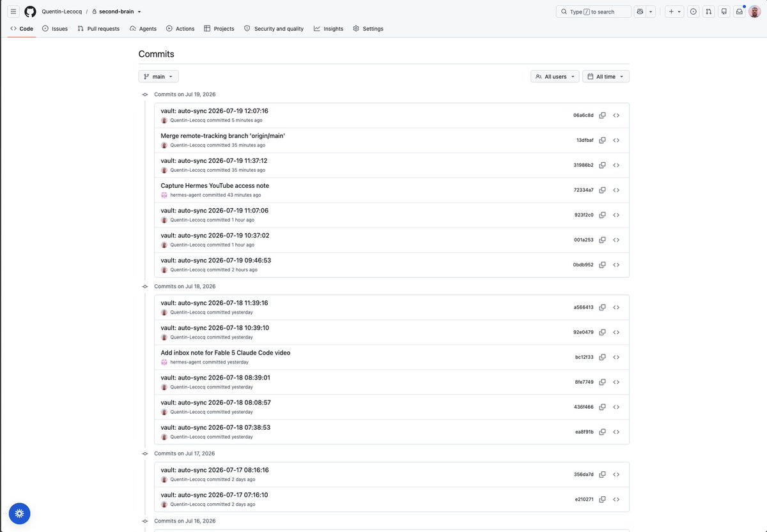Browse repository at commit 8fe7749
This screenshot has height=532, width=767.
[x=616, y=382]
